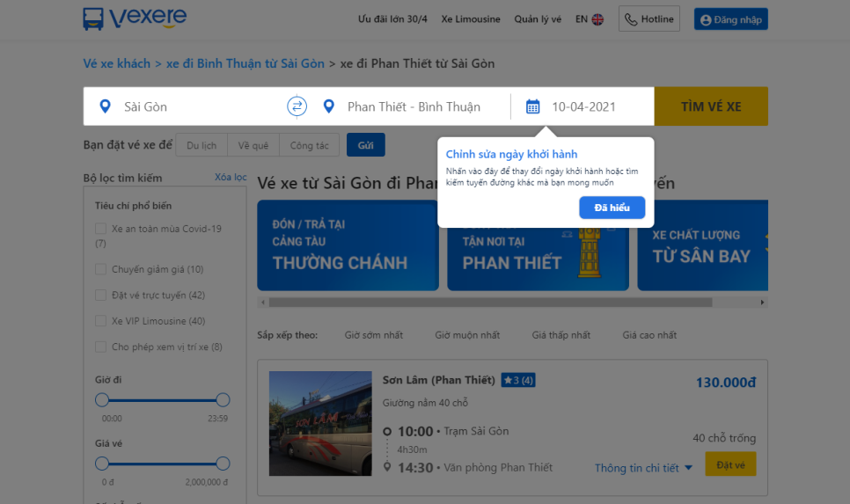Click Xóa lọc to clear filters
This screenshot has width=850, height=504.
(x=231, y=177)
